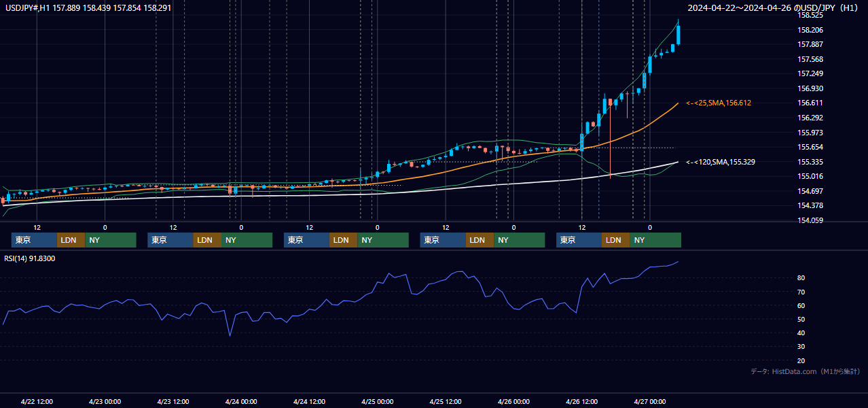The image size is (868, 408).
Task: Select the 東京 session bar for 4/24
Action: click(x=306, y=240)
